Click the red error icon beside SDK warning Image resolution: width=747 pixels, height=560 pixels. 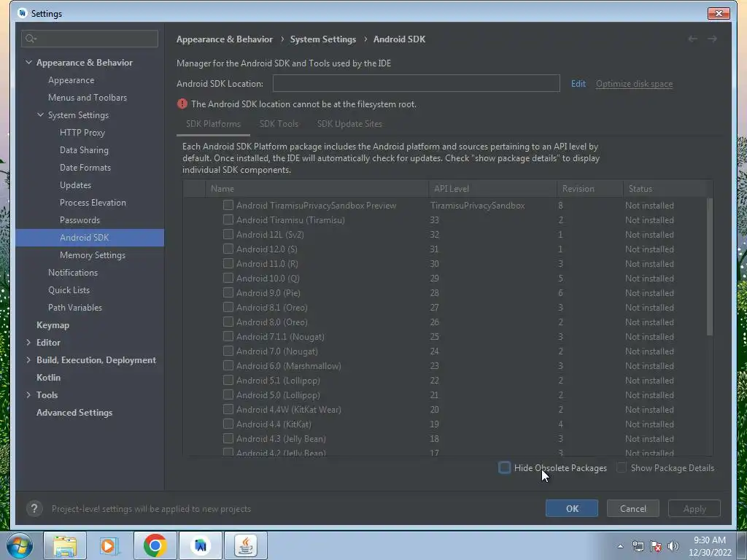182,104
